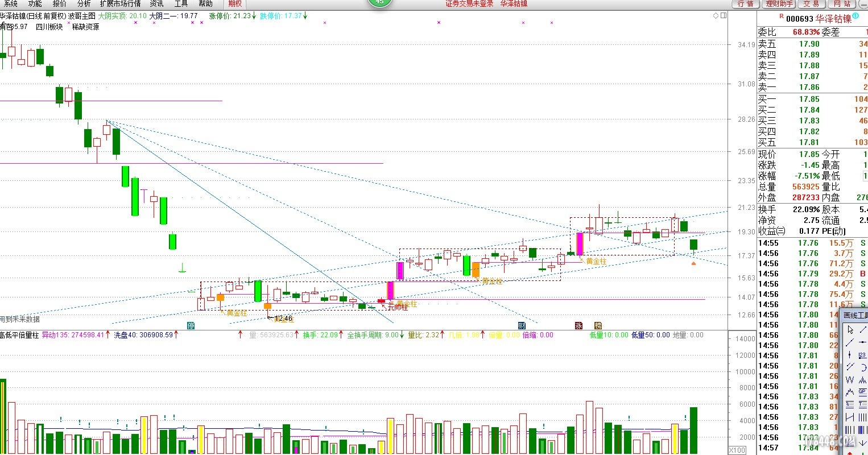868x455 pixels.
Task: Select the parallel lines drawing tool
Action: click(x=850, y=367)
